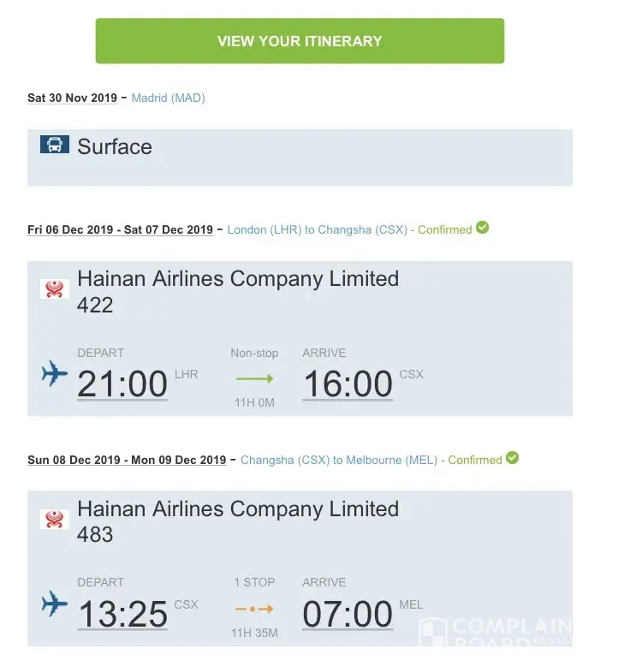642x672 pixels.
Task: Click the 16:00 arrival time
Action: [348, 384]
